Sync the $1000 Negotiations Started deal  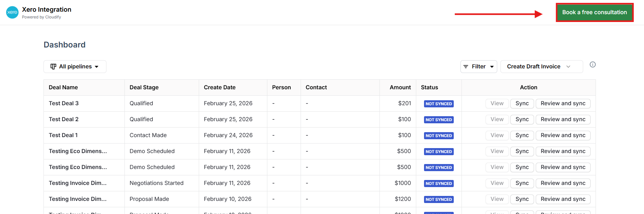click(x=522, y=183)
